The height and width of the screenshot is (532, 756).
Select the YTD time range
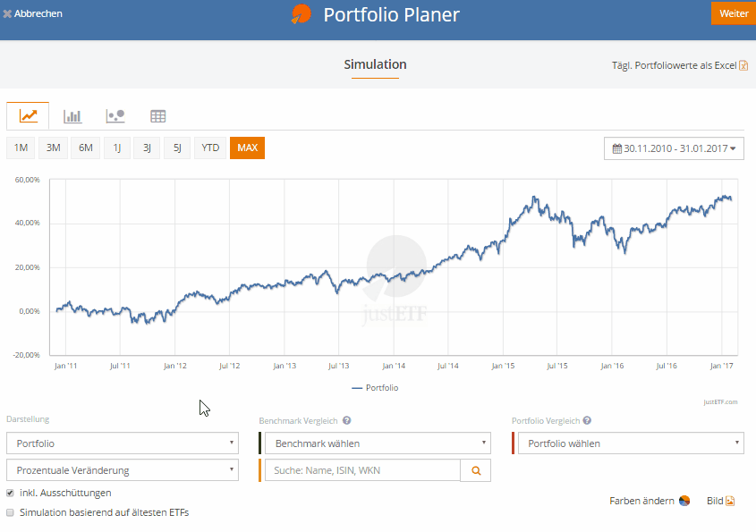[x=210, y=148]
